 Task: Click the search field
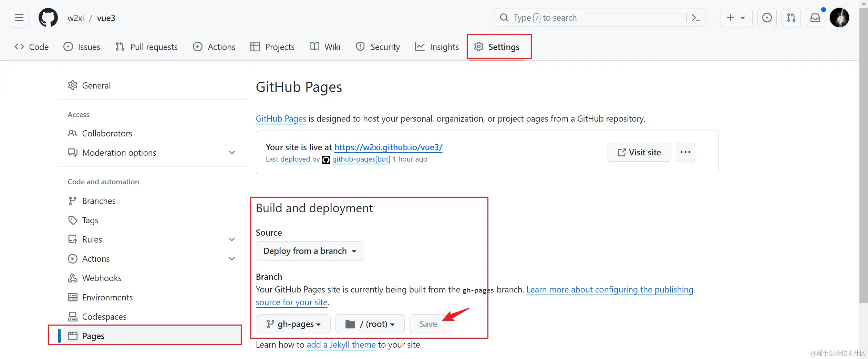tap(600, 18)
